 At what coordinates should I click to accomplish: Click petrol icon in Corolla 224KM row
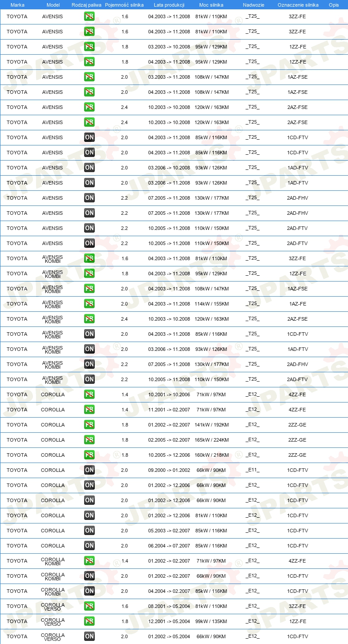89,440
